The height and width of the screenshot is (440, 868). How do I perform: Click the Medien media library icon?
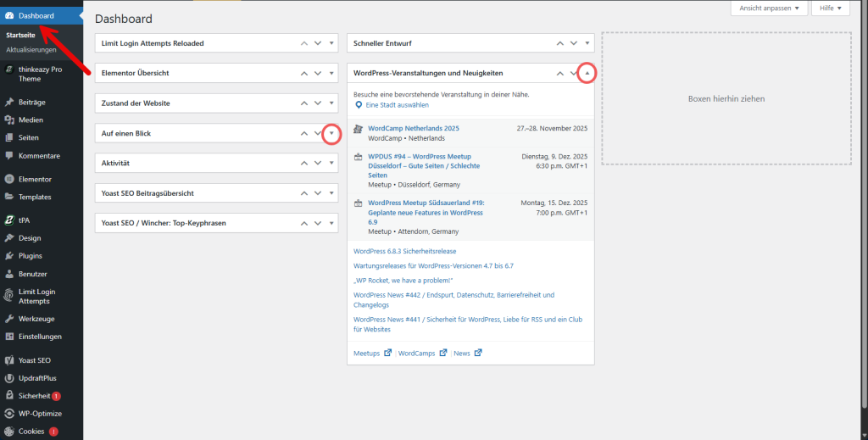[8, 120]
